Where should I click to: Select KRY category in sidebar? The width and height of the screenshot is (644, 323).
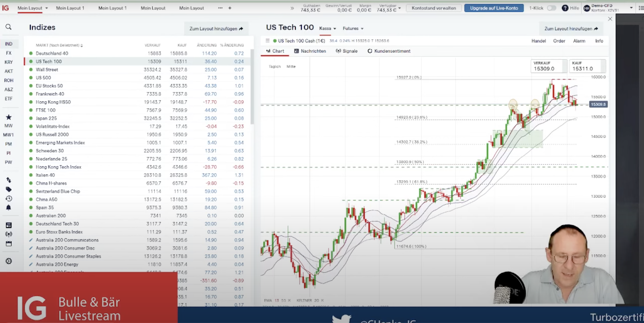point(9,62)
